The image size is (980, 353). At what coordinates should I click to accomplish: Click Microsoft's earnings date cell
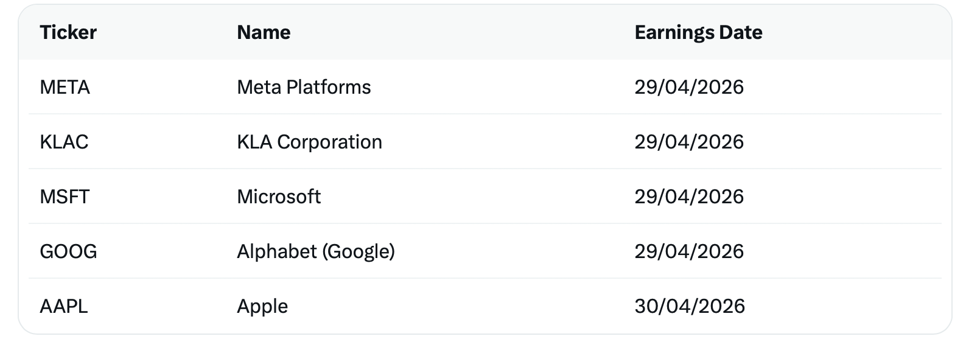click(689, 197)
